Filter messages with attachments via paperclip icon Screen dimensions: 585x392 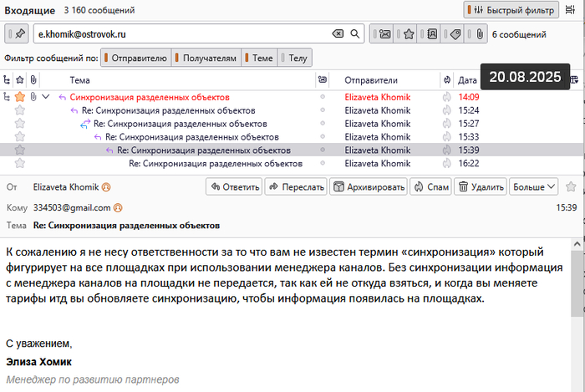pyautogui.click(x=478, y=34)
